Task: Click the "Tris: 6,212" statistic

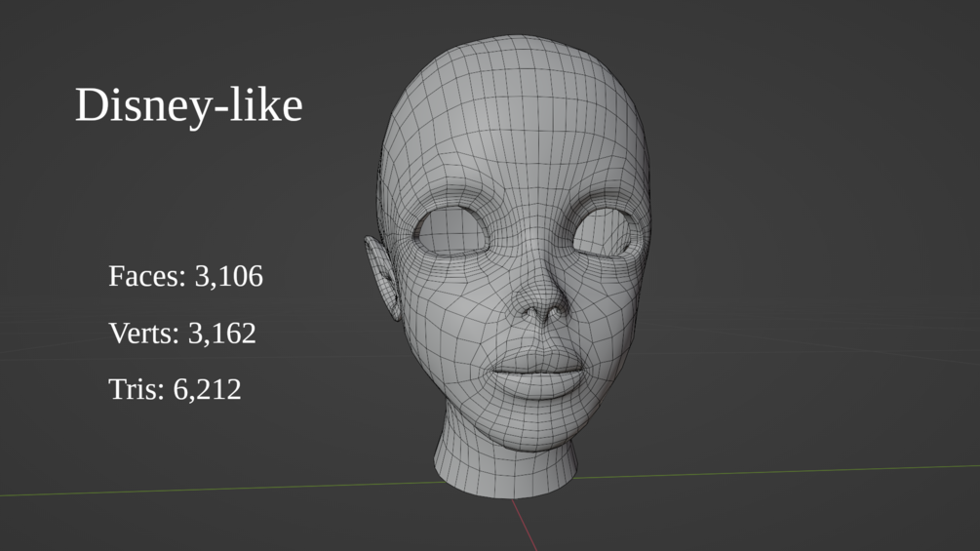Action: (175, 389)
